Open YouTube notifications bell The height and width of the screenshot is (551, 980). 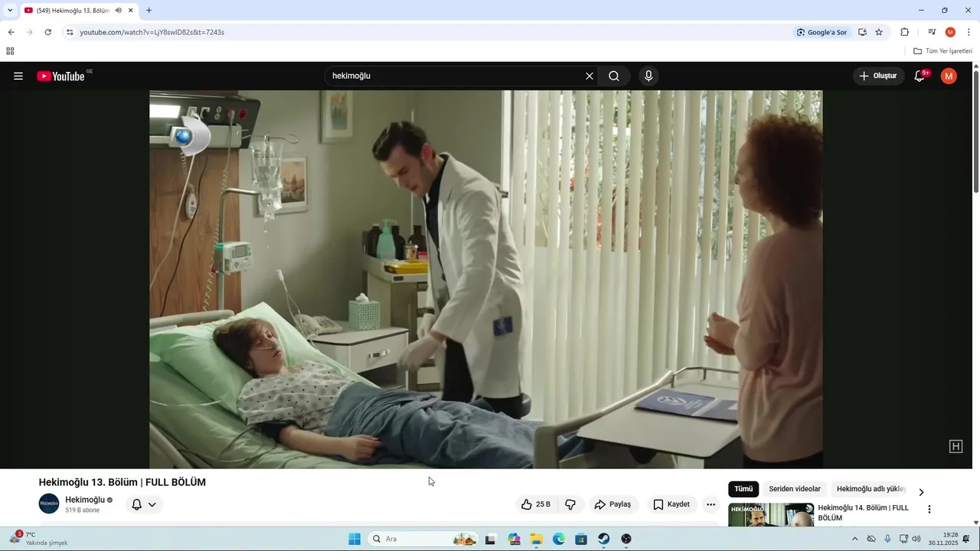920,76
